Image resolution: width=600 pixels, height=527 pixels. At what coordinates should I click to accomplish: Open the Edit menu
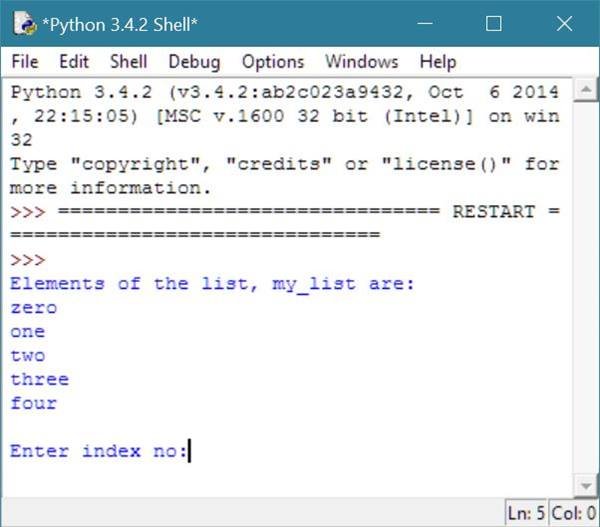pos(74,62)
